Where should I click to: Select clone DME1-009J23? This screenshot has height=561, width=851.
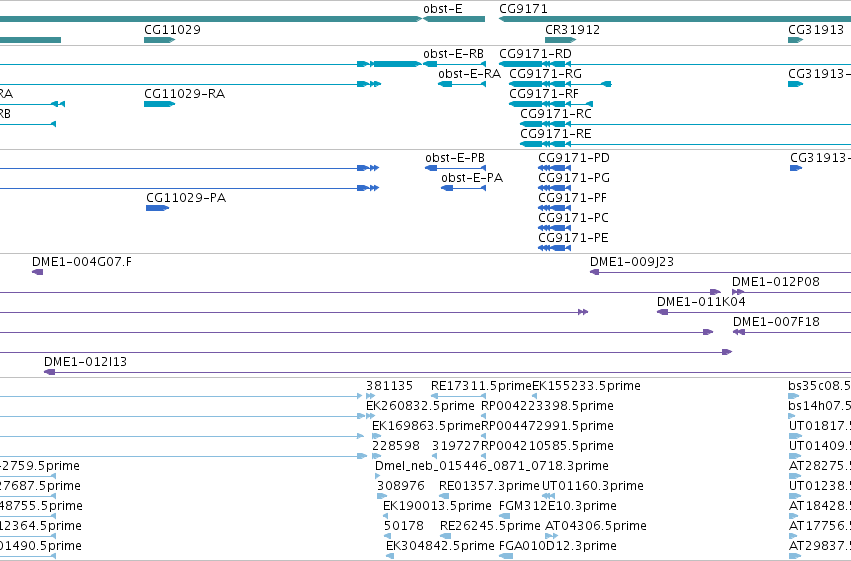click(632, 262)
